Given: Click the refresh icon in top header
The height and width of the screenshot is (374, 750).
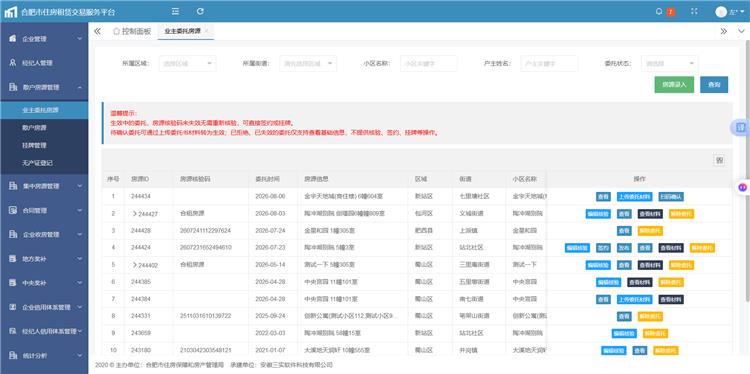Looking at the screenshot, I should tap(200, 11).
